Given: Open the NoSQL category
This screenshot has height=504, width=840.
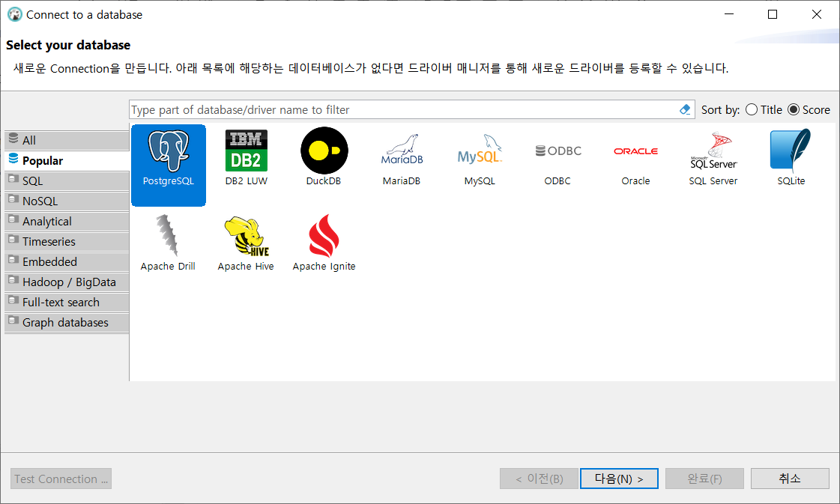Looking at the screenshot, I should pyautogui.click(x=67, y=201).
